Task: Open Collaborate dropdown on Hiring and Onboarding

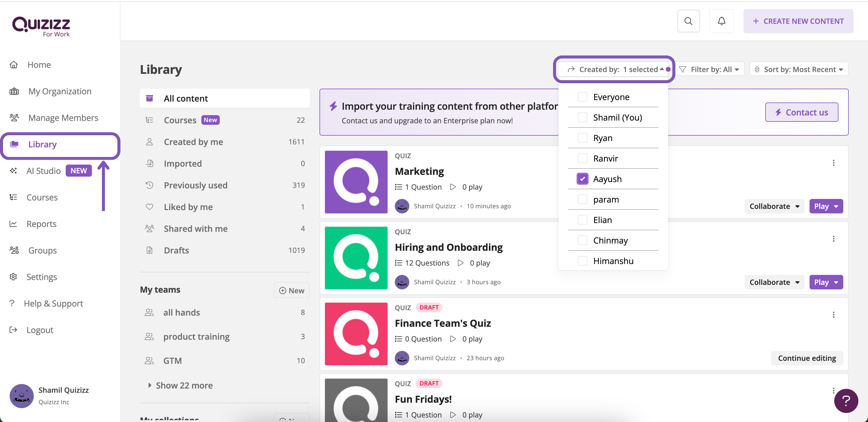Action: [774, 282]
